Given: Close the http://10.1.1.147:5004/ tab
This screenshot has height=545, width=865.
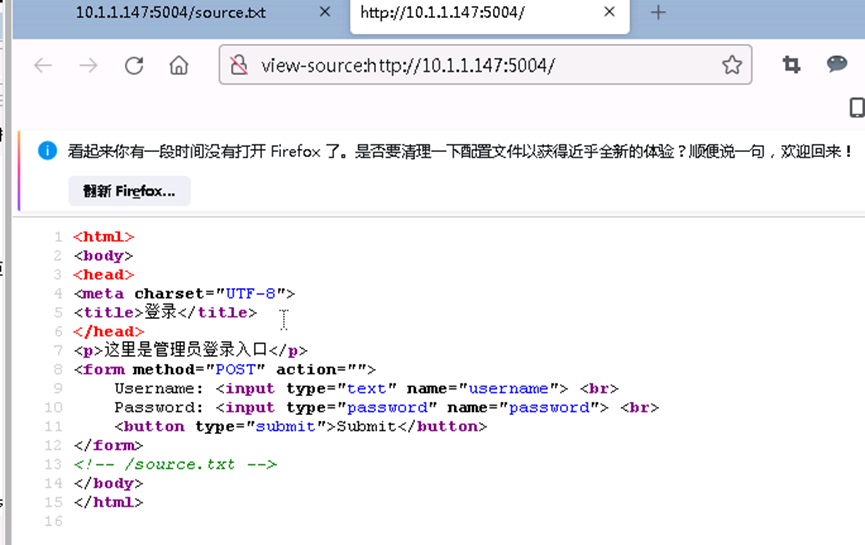Looking at the screenshot, I should pyautogui.click(x=610, y=12).
